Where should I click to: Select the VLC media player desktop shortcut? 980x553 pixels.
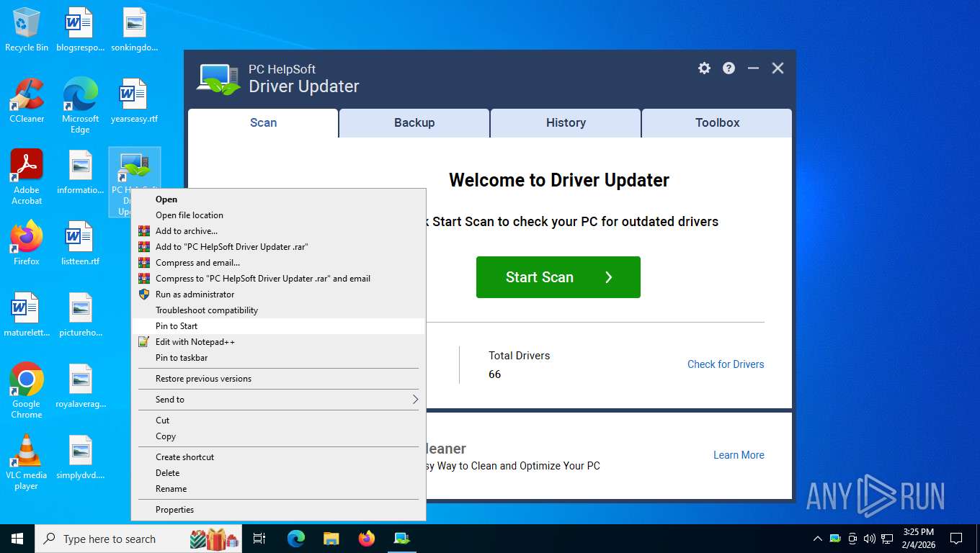tap(27, 462)
